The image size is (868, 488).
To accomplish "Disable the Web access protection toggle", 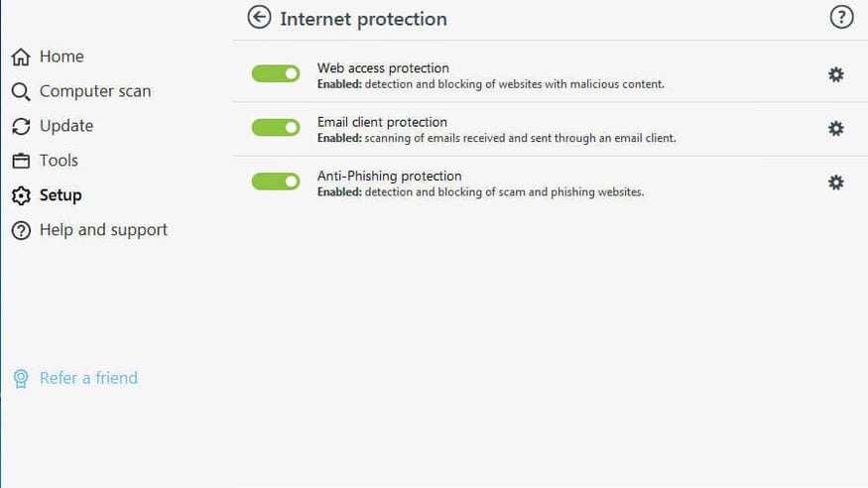I will [276, 74].
